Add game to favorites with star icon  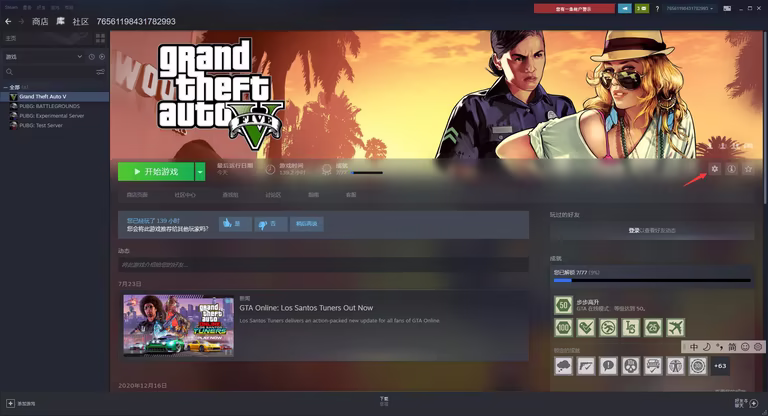(x=747, y=169)
